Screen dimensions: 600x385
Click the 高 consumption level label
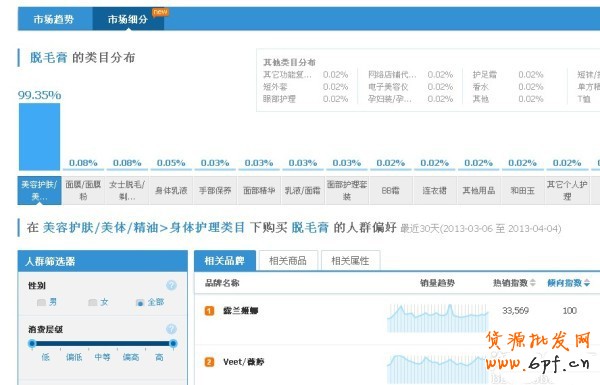(x=159, y=357)
